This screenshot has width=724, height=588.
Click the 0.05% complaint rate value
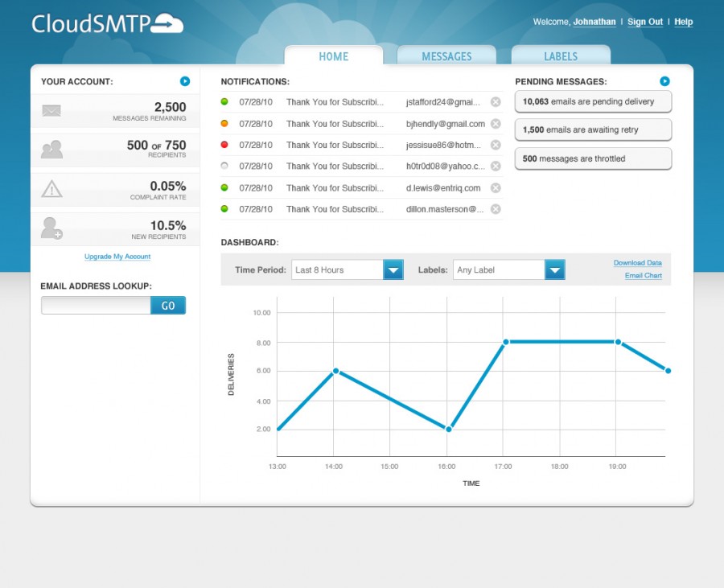click(x=168, y=186)
